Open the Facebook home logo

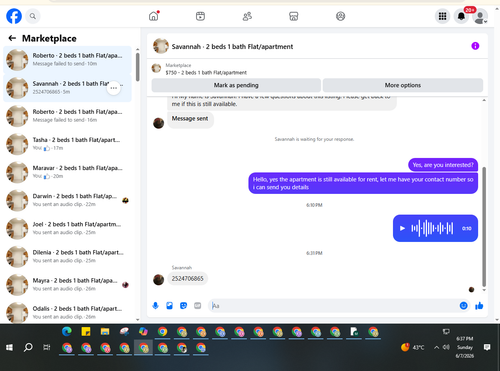[x=14, y=16]
